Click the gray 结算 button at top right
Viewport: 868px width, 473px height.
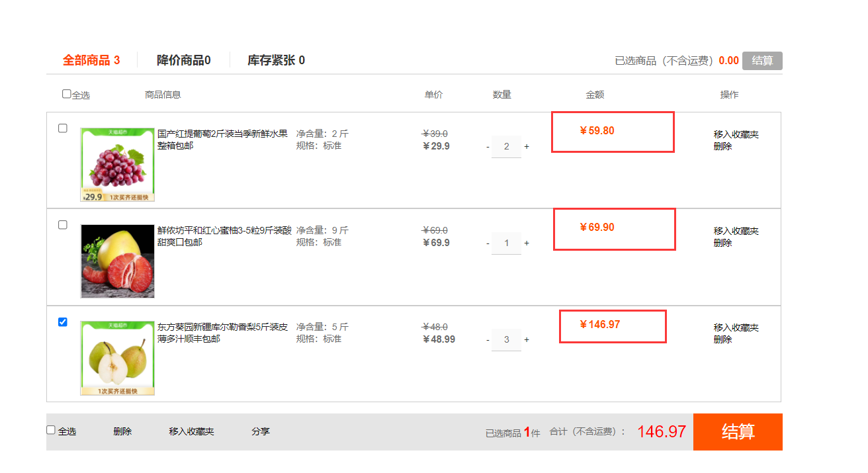click(762, 60)
